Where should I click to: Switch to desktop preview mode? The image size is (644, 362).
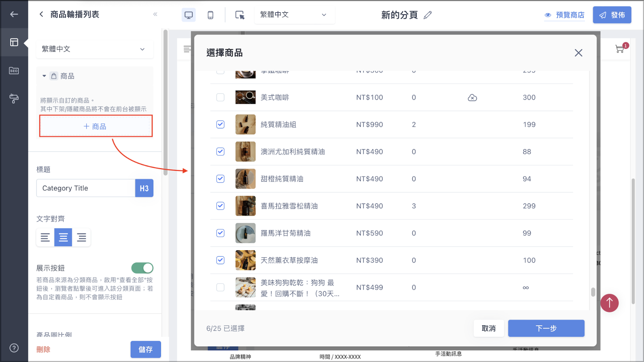(x=188, y=15)
